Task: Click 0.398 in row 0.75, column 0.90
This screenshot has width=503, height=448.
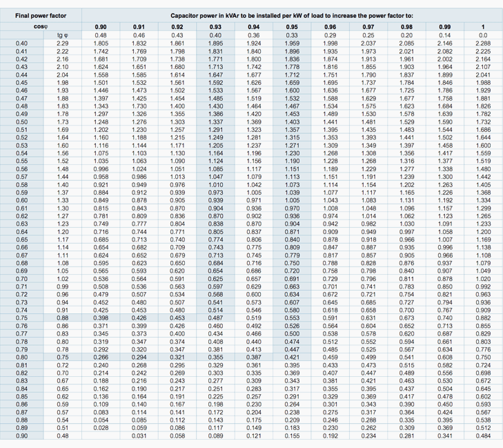Action: click(101, 318)
